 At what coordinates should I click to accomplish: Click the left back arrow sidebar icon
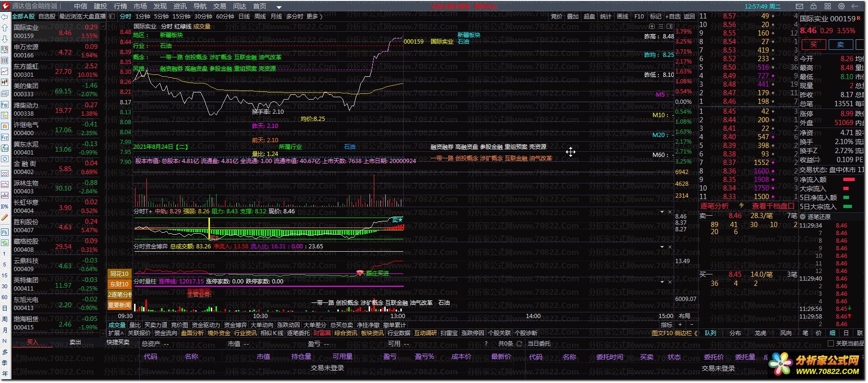tap(5, 17)
